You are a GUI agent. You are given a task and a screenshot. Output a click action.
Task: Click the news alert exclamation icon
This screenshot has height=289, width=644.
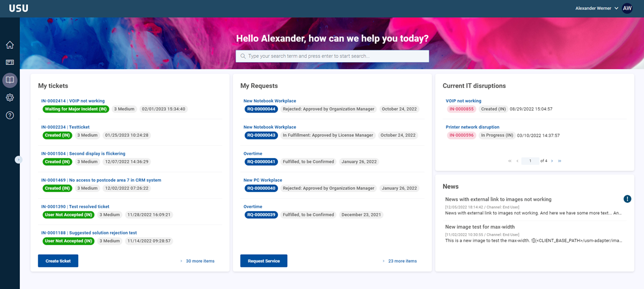627,199
